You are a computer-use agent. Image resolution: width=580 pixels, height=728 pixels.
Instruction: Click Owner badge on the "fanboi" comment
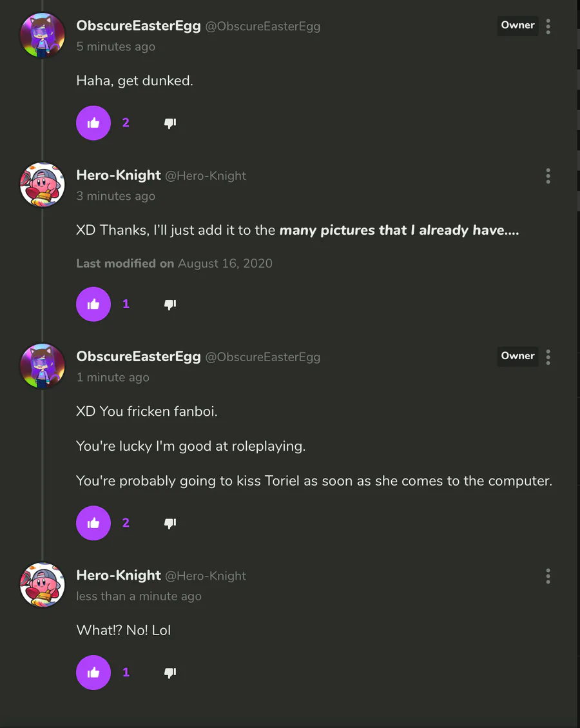click(517, 356)
